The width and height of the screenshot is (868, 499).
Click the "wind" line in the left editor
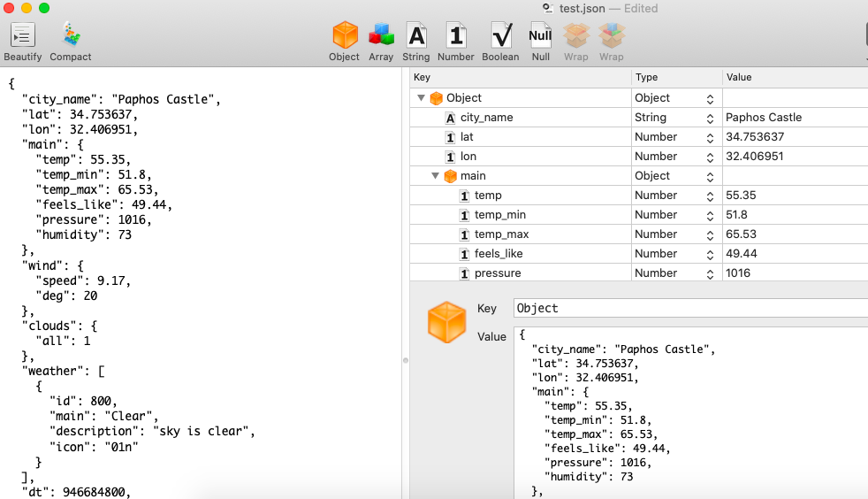pos(52,265)
